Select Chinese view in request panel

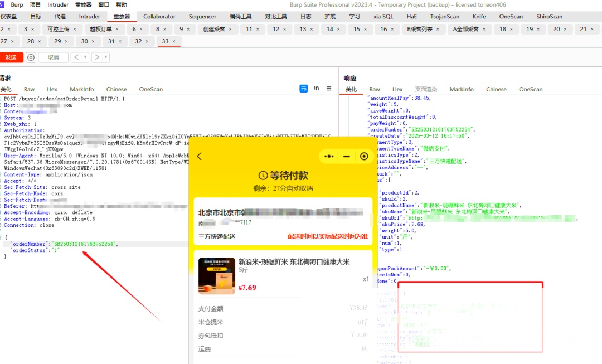coord(116,89)
